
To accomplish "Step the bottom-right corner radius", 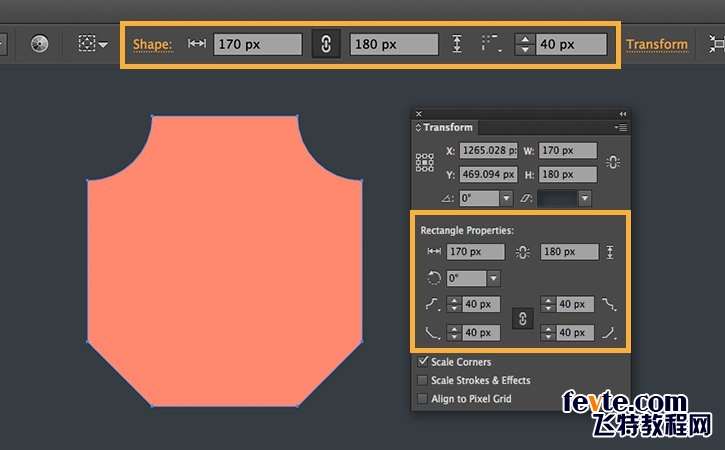I will tap(548, 333).
